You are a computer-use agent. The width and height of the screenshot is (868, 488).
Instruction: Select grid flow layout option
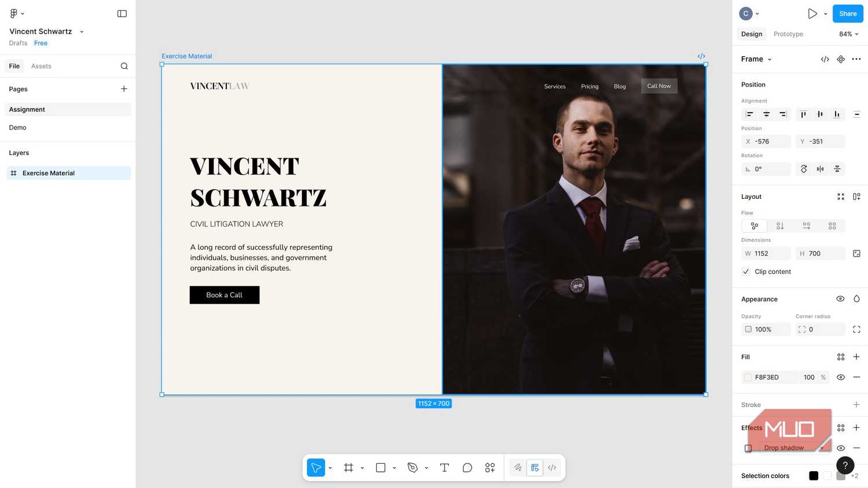click(832, 226)
